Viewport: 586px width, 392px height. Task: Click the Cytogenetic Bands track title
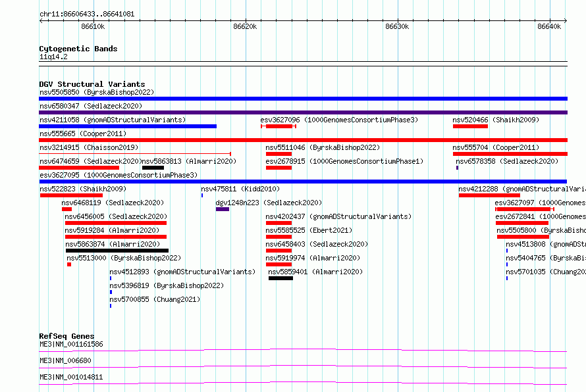(x=78, y=49)
